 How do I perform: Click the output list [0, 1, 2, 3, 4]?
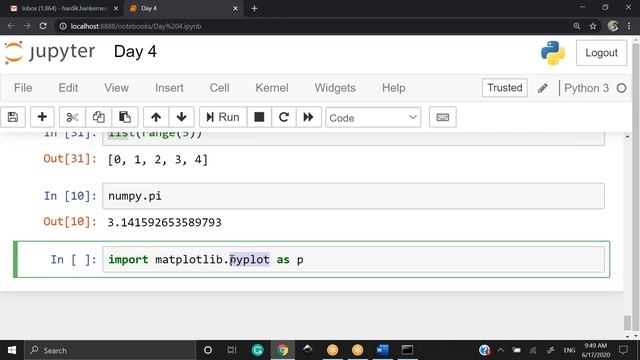tap(158, 160)
